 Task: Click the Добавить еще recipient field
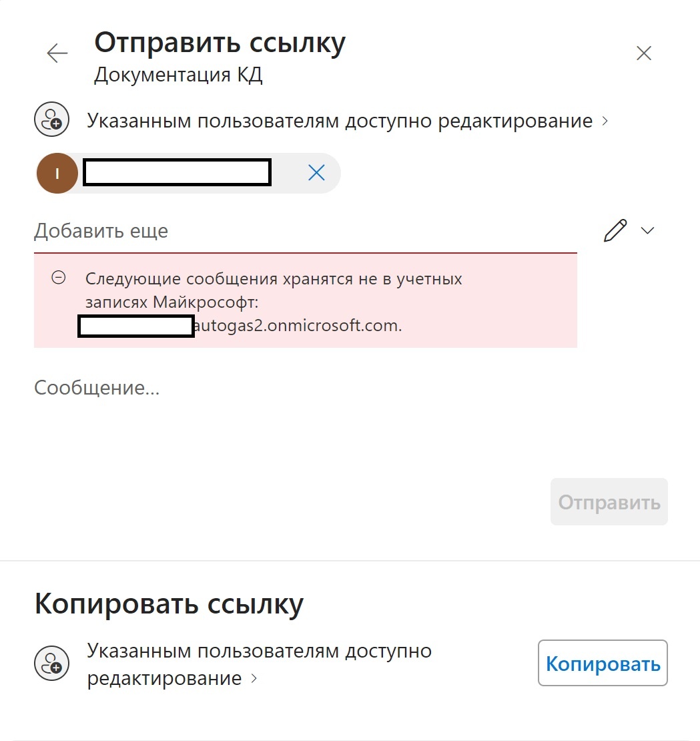coord(305,231)
